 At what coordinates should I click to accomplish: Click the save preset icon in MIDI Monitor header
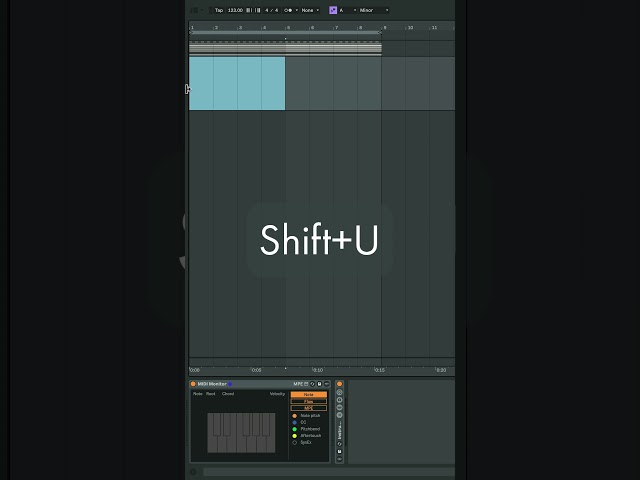click(319, 384)
